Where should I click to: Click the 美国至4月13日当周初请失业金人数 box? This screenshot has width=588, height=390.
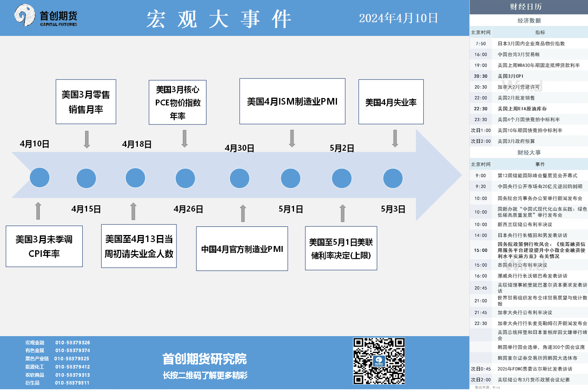click(x=139, y=246)
